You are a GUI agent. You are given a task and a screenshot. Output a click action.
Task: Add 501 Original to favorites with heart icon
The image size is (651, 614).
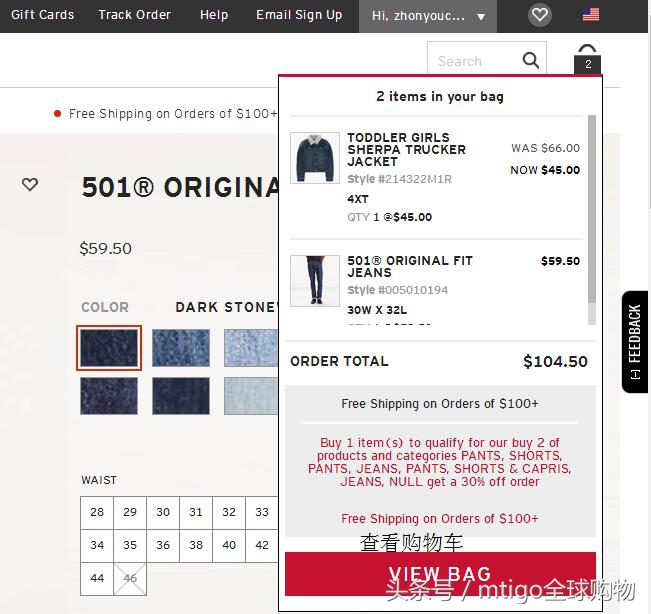[x=30, y=184]
